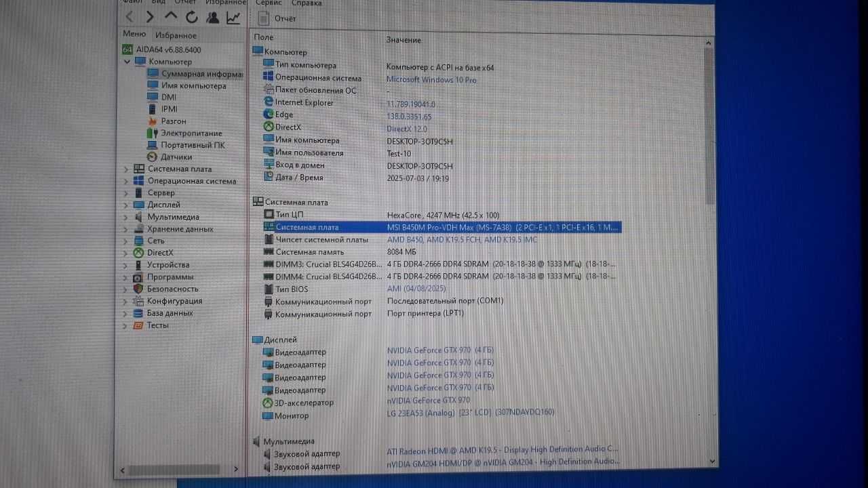Image resolution: width=868 pixels, height=488 pixels.
Task: Expand the DirectX tree node
Action: [126, 253]
